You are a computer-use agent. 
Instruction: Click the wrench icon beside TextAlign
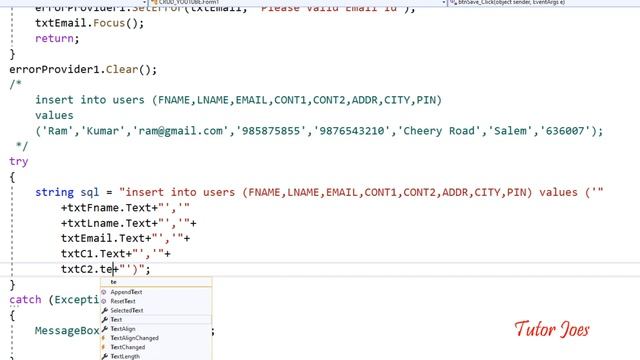click(104, 329)
